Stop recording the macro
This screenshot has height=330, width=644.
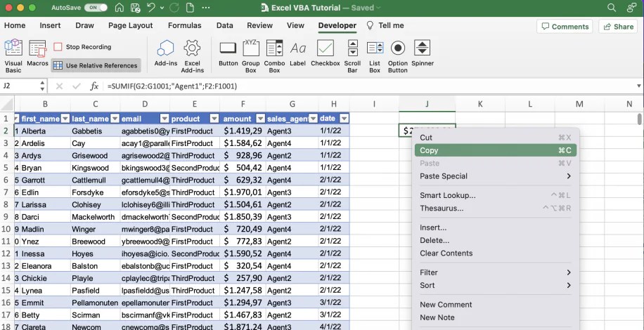tap(82, 47)
